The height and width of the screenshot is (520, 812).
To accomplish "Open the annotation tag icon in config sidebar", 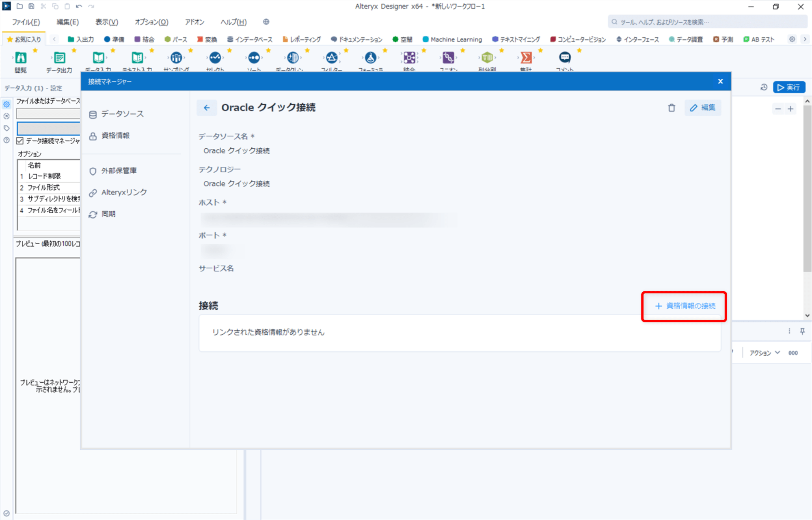I will (6, 128).
